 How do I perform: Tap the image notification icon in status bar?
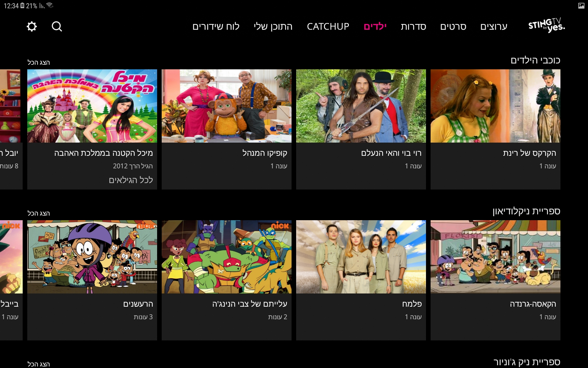581,6
